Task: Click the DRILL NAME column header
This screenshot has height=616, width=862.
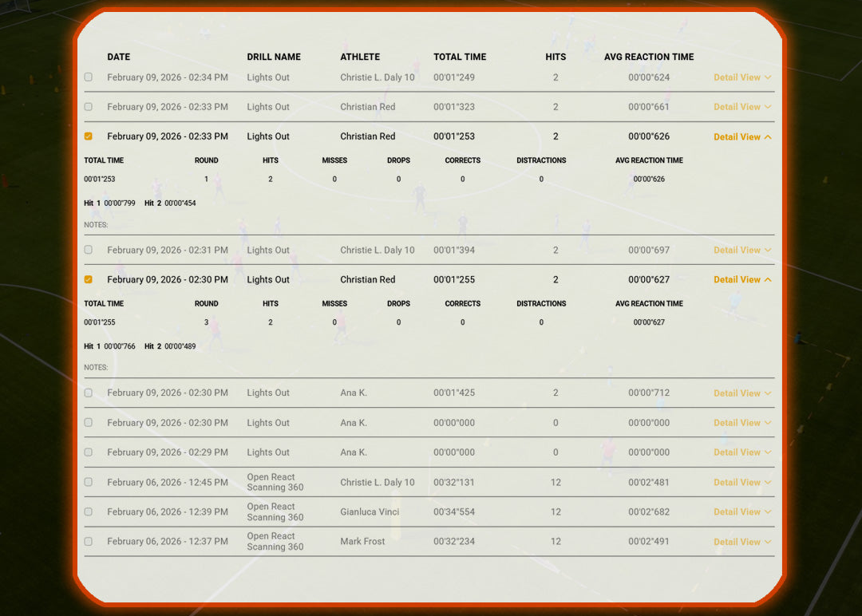Action: coord(274,57)
